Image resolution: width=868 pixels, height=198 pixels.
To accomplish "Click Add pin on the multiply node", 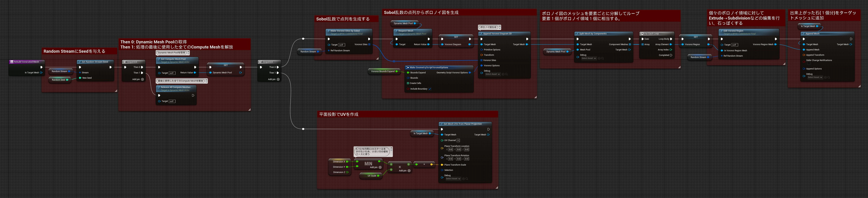I will [405, 171].
